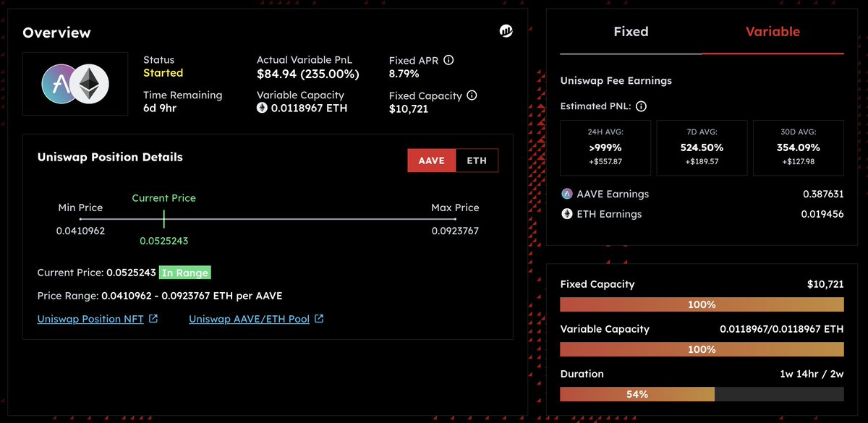Screen dimensions: 868x423
Task: Click the external-link icon on Uniswap AAVE/ETH Pool
Action: [x=318, y=318]
